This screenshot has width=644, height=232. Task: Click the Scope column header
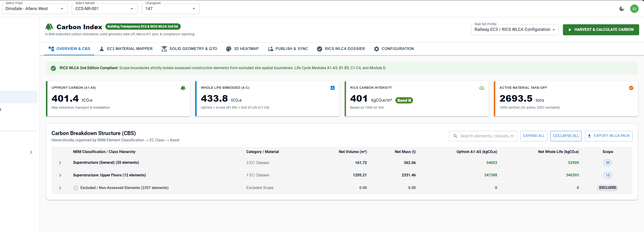(x=608, y=152)
